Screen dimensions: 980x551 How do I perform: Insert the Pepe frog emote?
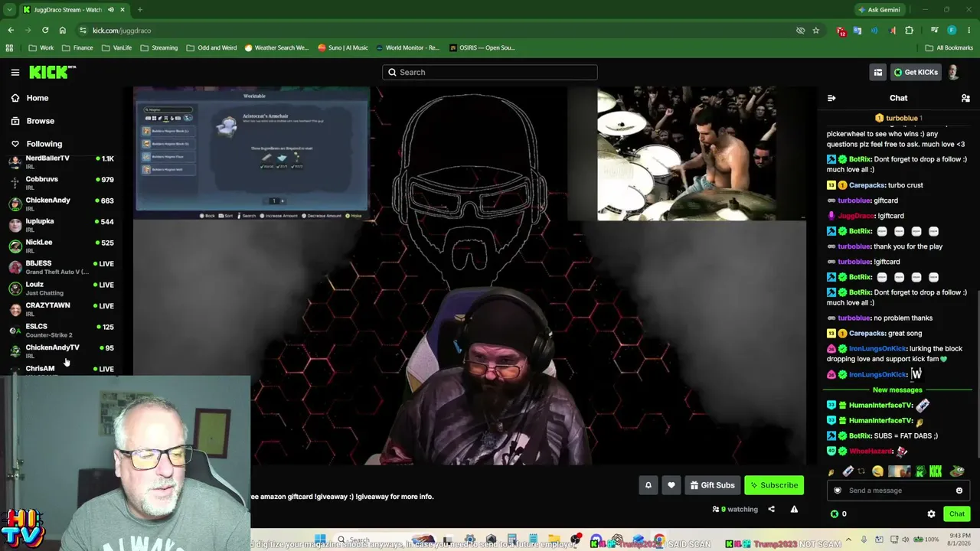click(957, 471)
